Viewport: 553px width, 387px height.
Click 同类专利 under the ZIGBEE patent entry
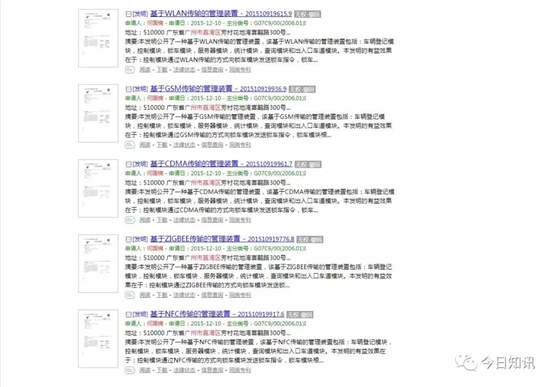(x=240, y=295)
